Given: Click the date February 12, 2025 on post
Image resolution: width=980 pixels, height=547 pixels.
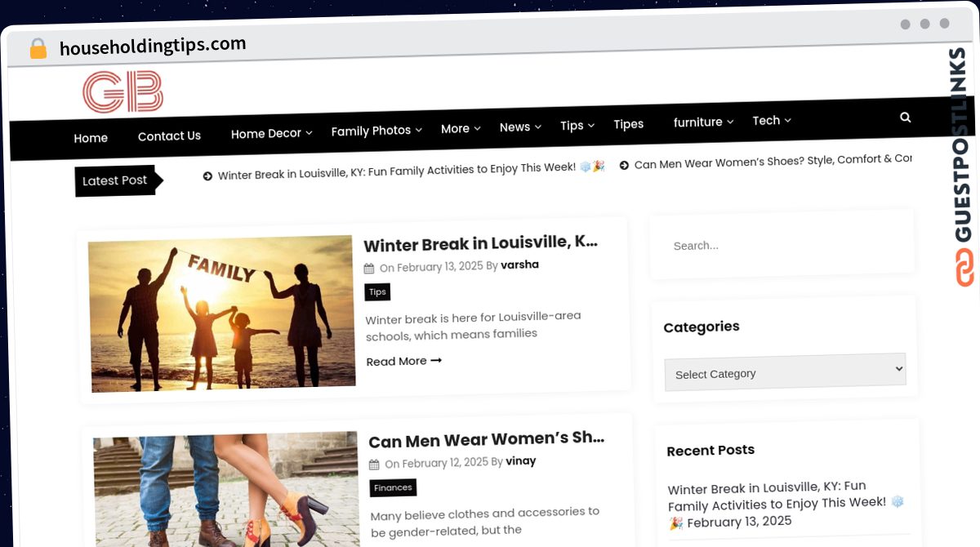Looking at the screenshot, I should (445, 462).
